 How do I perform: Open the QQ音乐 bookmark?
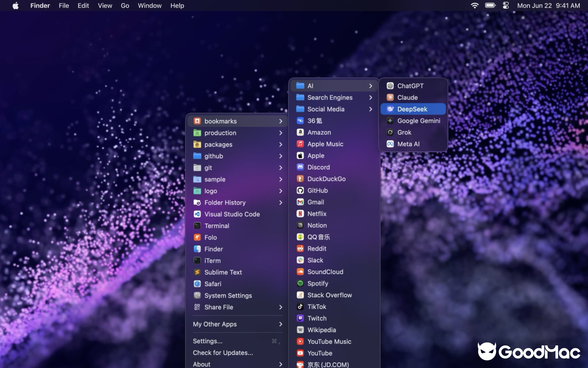pos(334,237)
